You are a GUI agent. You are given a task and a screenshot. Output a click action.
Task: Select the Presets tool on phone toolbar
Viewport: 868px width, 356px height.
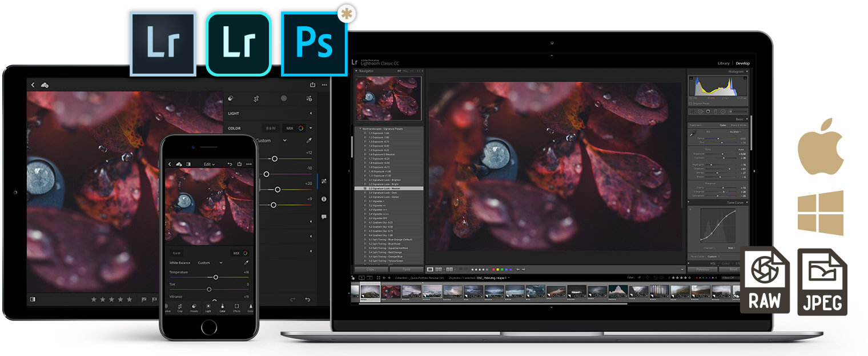(x=194, y=307)
